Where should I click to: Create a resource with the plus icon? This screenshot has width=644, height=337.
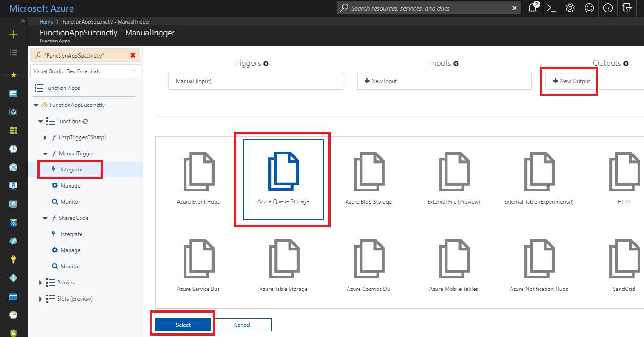(x=13, y=34)
